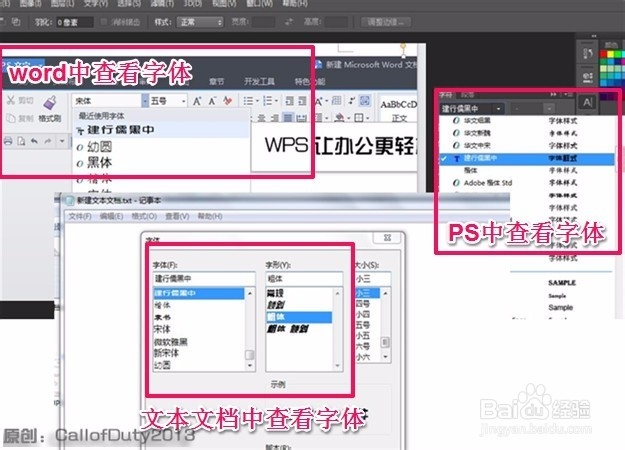Open WPS font name dropdown arrow
The image size is (625, 450).
coord(145,101)
